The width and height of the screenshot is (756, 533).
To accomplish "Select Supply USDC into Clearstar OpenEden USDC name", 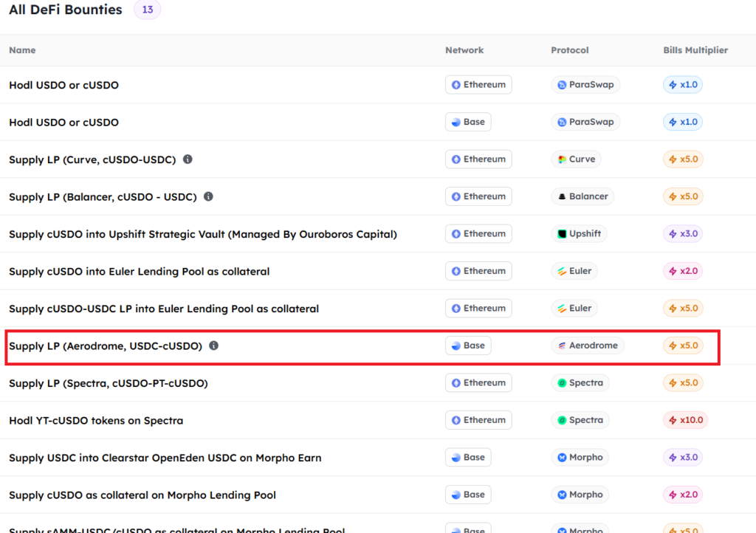I will coord(165,458).
